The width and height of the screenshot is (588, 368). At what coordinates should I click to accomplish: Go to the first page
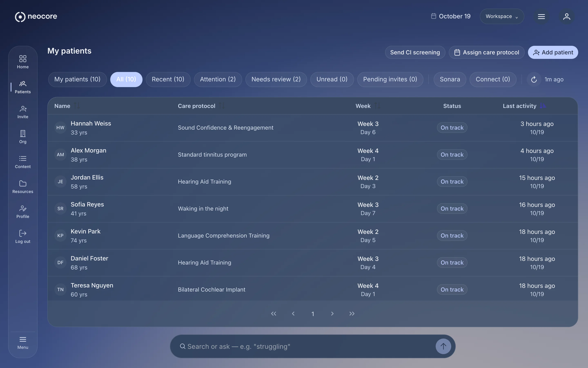[274, 313]
